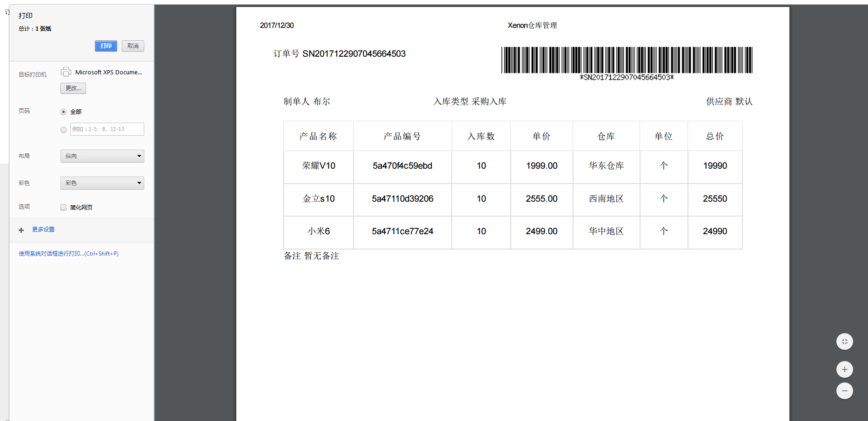The image size is (868, 421).
Task: Enable the 简化网页 checkbox
Action: coord(63,207)
